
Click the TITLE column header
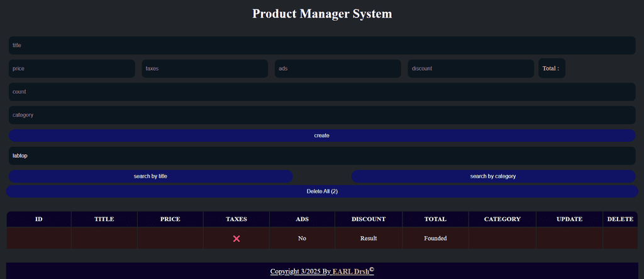[104, 219]
